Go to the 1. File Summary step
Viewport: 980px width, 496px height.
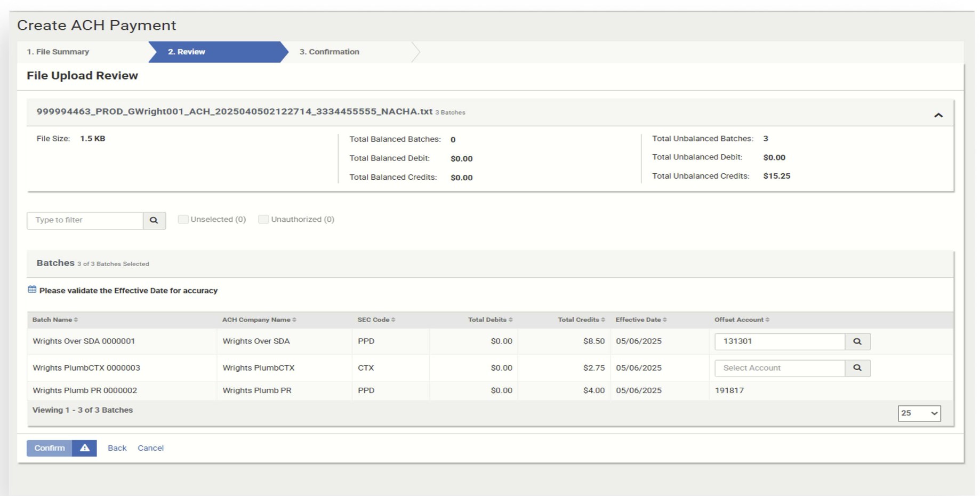(58, 52)
